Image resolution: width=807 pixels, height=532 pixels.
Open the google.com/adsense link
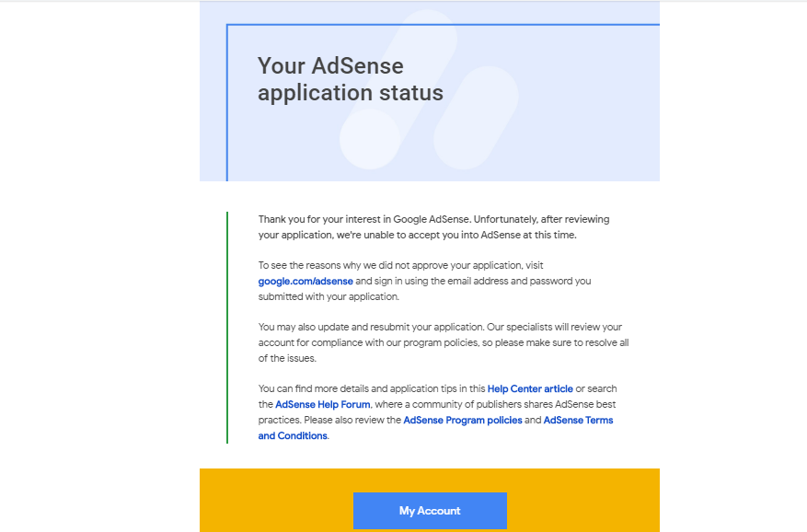coord(306,282)
